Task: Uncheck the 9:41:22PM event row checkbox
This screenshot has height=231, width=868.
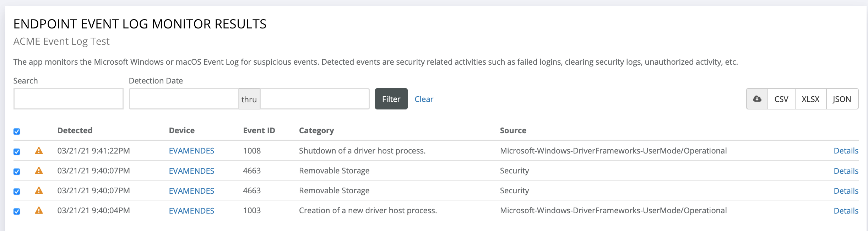Action: click(17, 152)
